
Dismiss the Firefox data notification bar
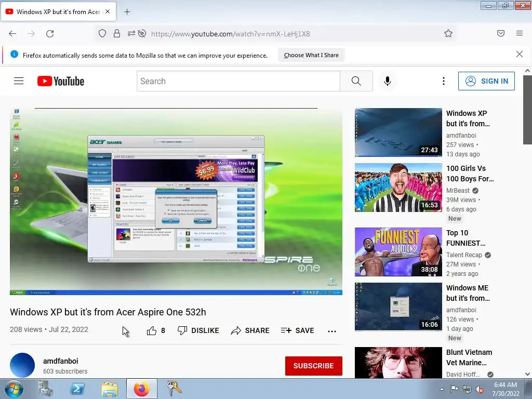coord(520,54)
